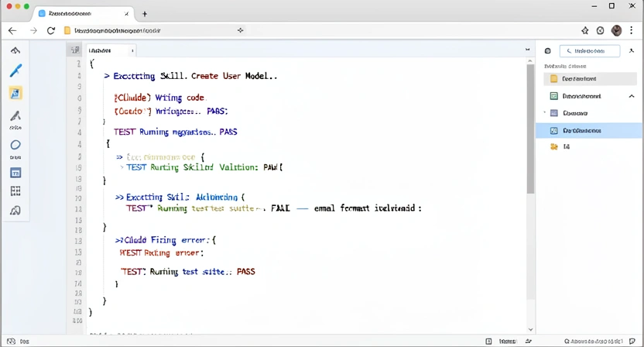Click the browser forward arrow
The image size is (644, 347).
point(33,30)
